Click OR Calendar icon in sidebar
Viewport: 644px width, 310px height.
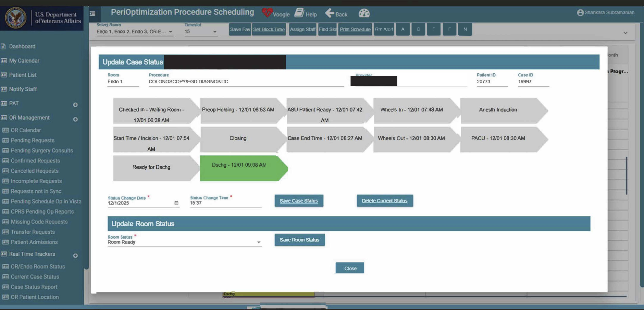tap(5, 130)
